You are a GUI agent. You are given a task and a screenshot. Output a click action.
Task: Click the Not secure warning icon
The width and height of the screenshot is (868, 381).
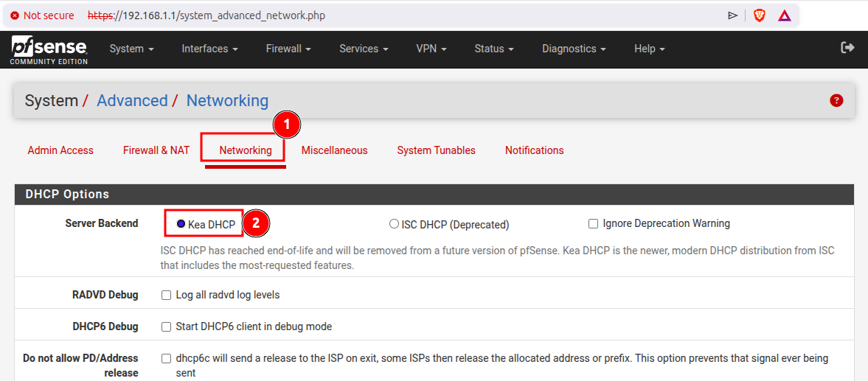click(x=15, y=15)
